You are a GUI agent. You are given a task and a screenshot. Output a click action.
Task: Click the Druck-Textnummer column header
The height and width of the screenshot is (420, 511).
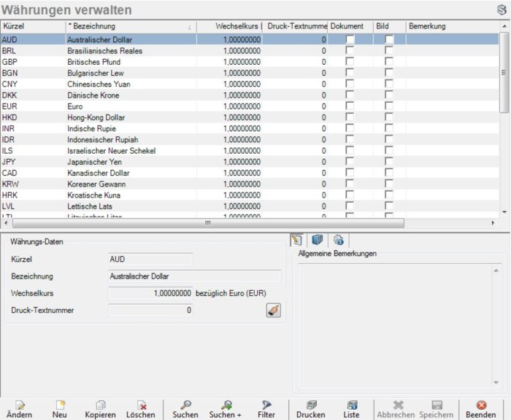click(x=295, y=26)
